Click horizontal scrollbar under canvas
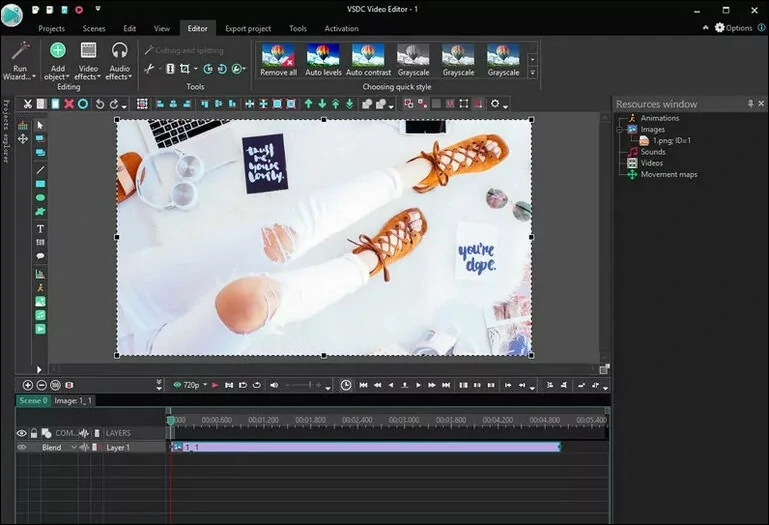The image size is (769, 525). (324, 369)
